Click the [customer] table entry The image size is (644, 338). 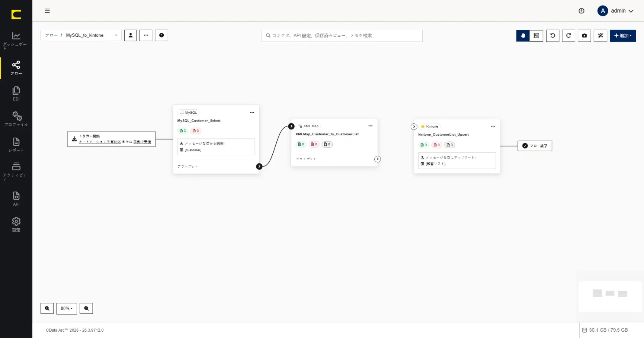tap(191, 150)
